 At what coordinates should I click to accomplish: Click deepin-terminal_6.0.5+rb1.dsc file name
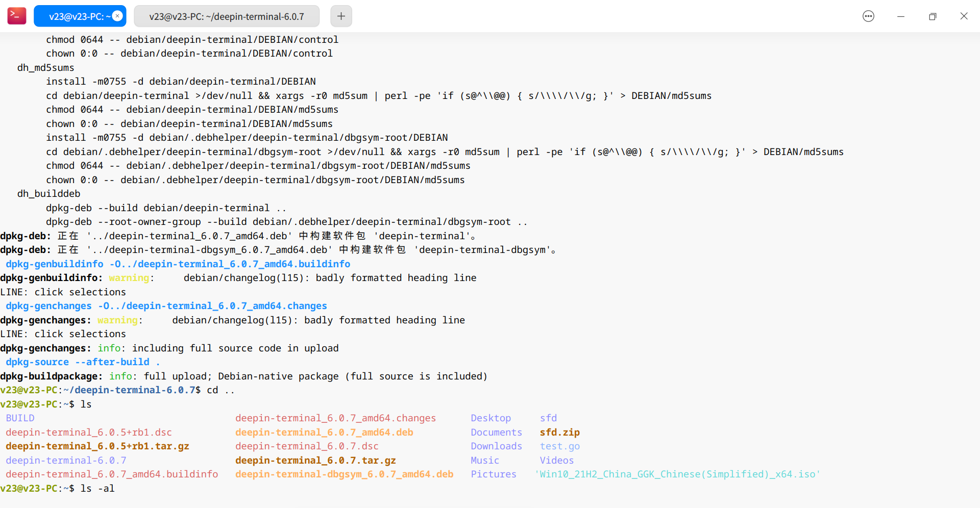pyautogui.click(x=89, y=433)
